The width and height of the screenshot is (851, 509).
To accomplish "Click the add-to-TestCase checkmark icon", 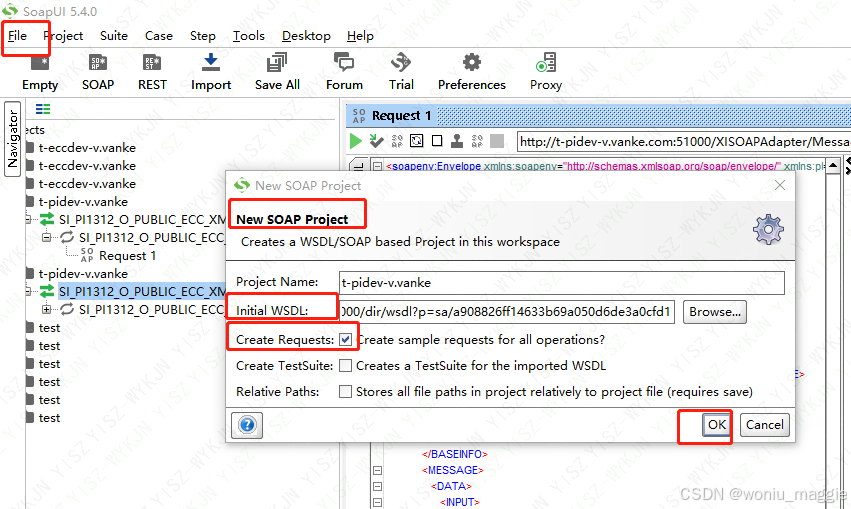I will click(x=376, y=141).
